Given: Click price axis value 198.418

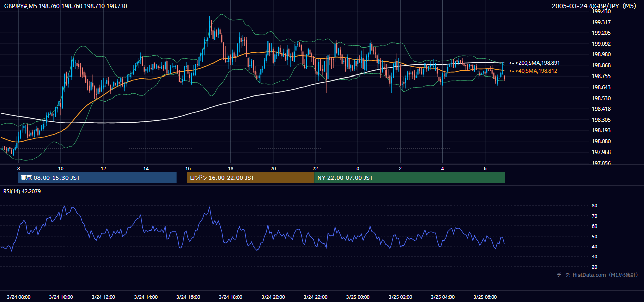Looking at the screenshot, I should [x=601, y=109].
